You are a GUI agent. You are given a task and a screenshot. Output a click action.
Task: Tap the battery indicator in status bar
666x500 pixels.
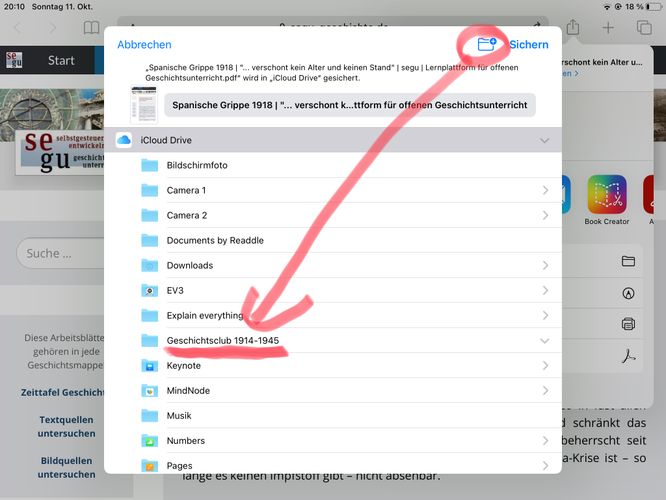[654, 7]
